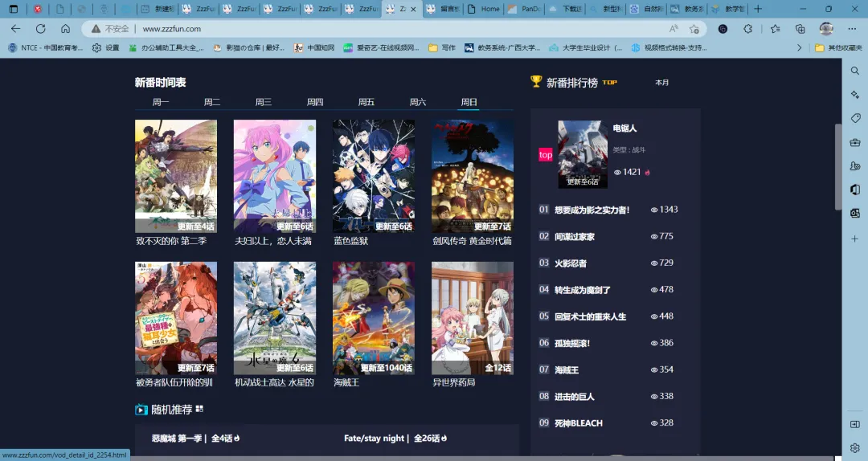Image resolution: width=868 pixels, height=461 pixels.
Task: Select the 周一 schedule tab
Action: point(161,102)
